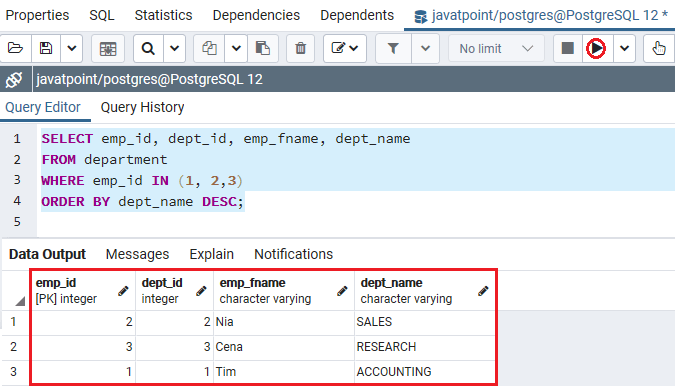Click the Delete trash can icon

300,48
